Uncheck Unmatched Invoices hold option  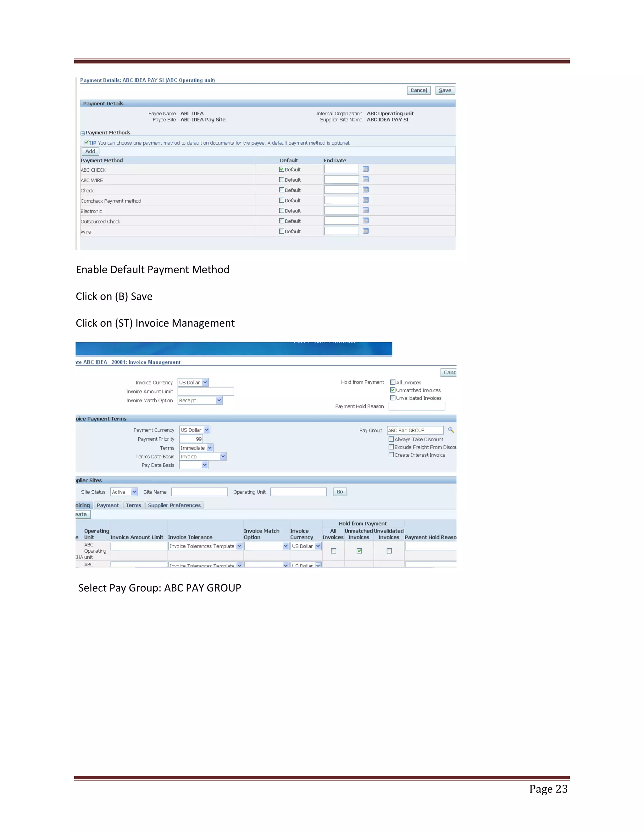click(392, 390)
